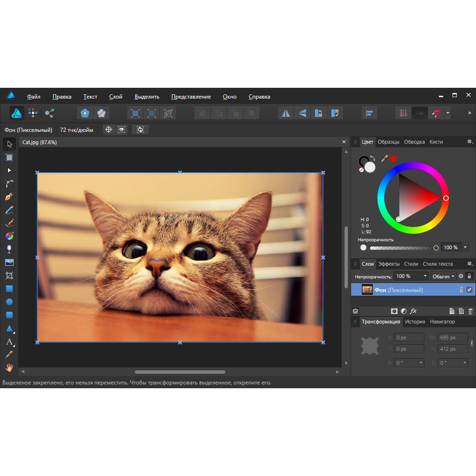Open the snapping options dropdown arrow

coord(448,113)
